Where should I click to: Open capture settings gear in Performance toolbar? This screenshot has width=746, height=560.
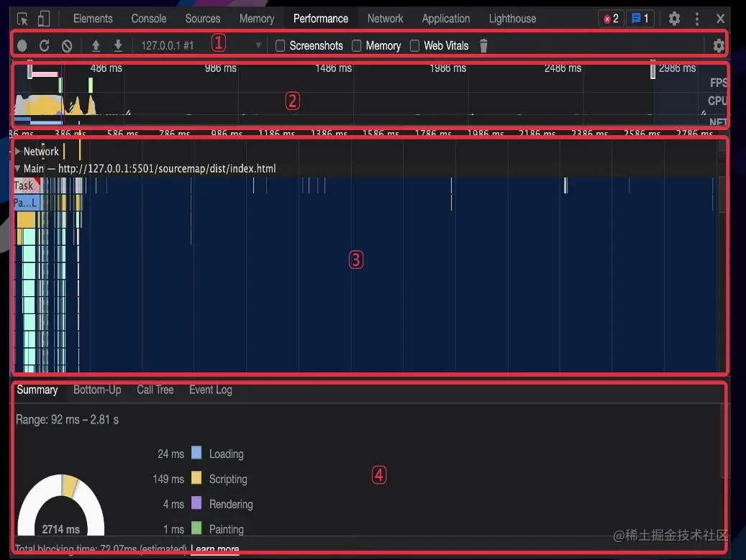click(719, 45)
